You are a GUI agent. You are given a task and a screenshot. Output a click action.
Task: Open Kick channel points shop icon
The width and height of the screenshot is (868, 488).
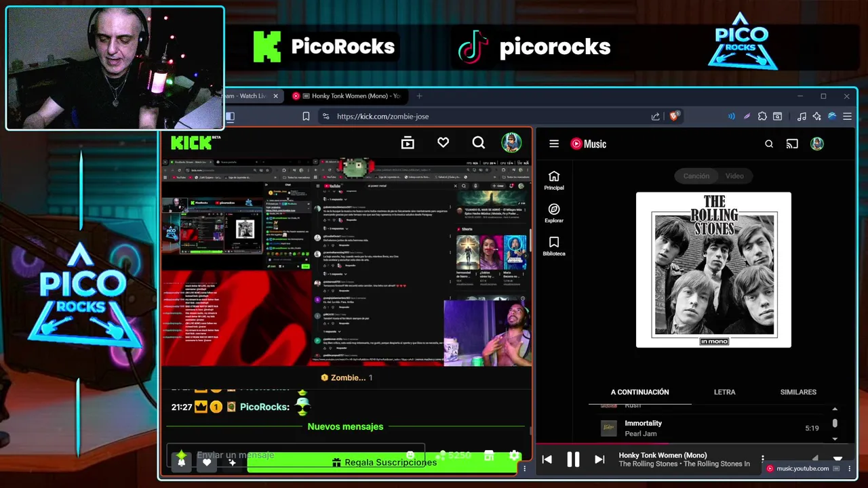489,456
